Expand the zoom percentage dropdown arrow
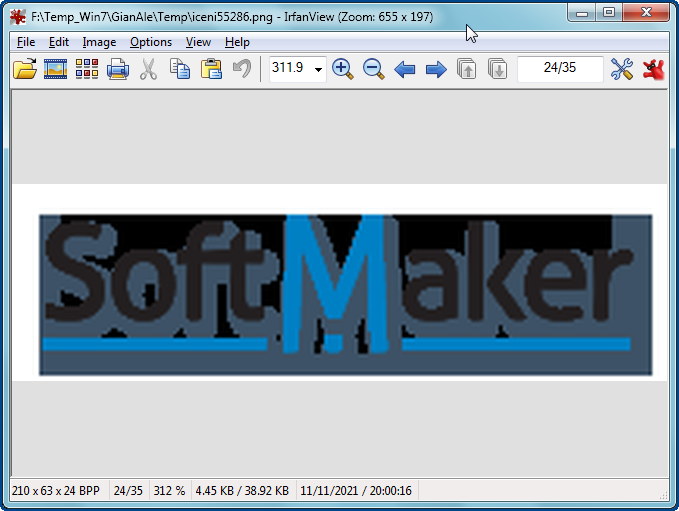 (318, 70)
